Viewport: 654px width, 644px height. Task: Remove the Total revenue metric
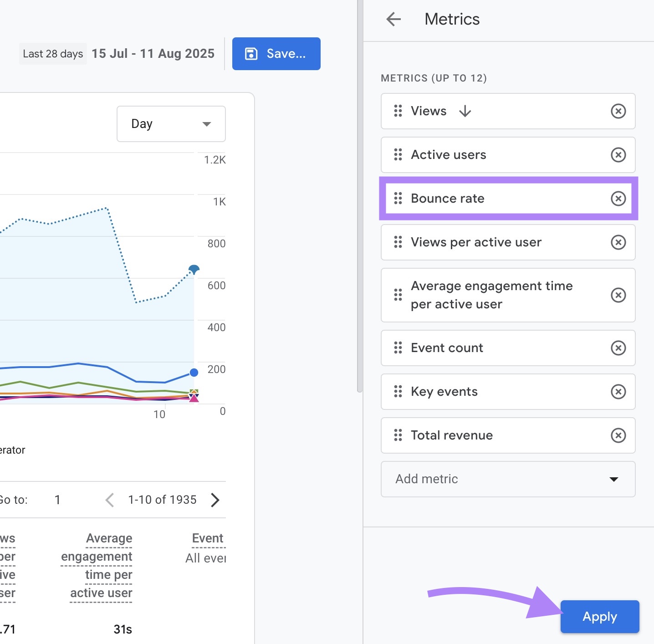click(618, 435)
